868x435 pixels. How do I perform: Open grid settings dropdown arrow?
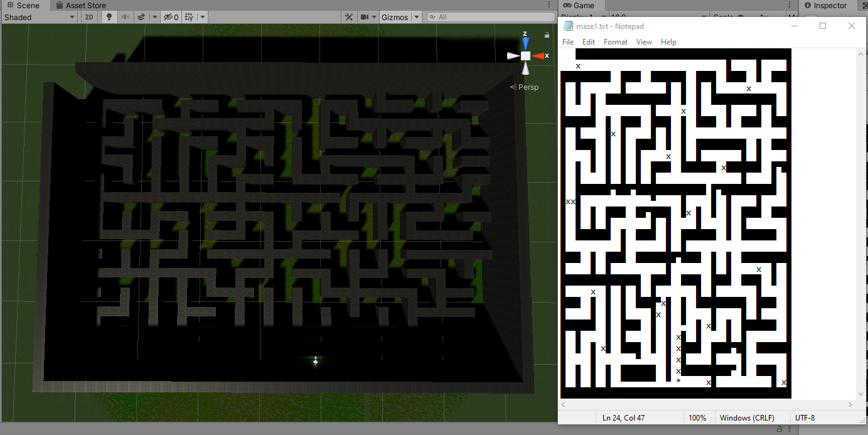203,18
